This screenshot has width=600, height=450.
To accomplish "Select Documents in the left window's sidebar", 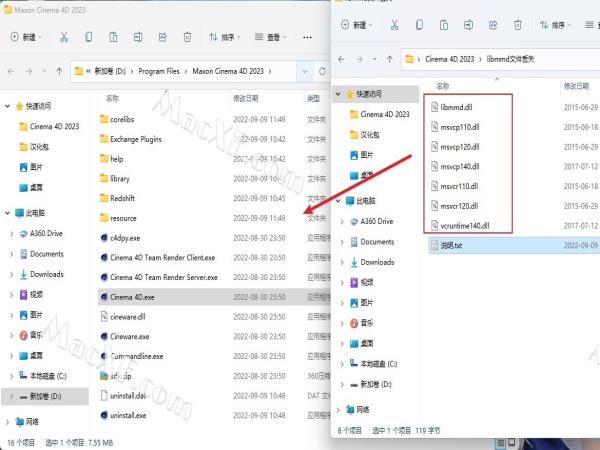I will tap(46, 254).
